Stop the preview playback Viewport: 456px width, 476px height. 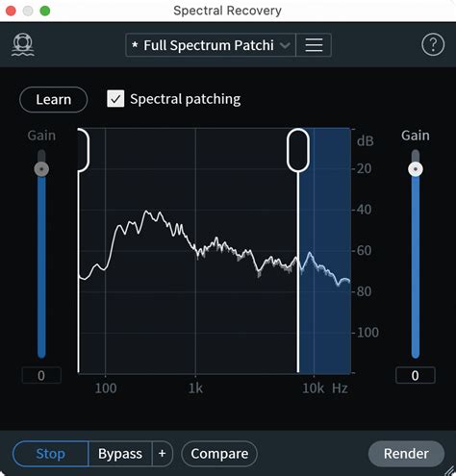point(51,454)
